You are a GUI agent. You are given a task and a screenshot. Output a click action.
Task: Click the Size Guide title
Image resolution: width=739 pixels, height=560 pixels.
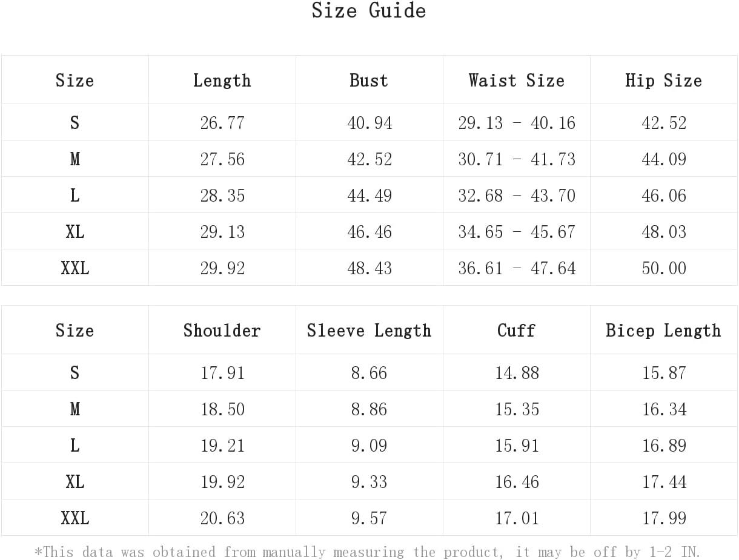point(369,10)
